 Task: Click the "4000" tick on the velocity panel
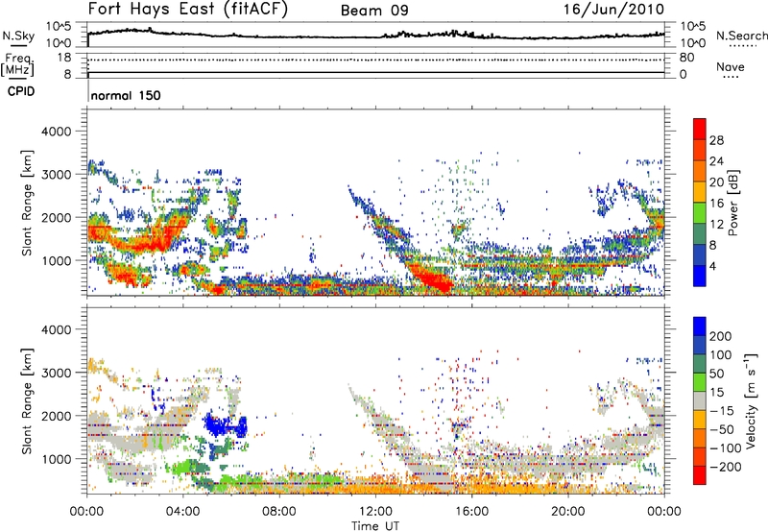57,329
